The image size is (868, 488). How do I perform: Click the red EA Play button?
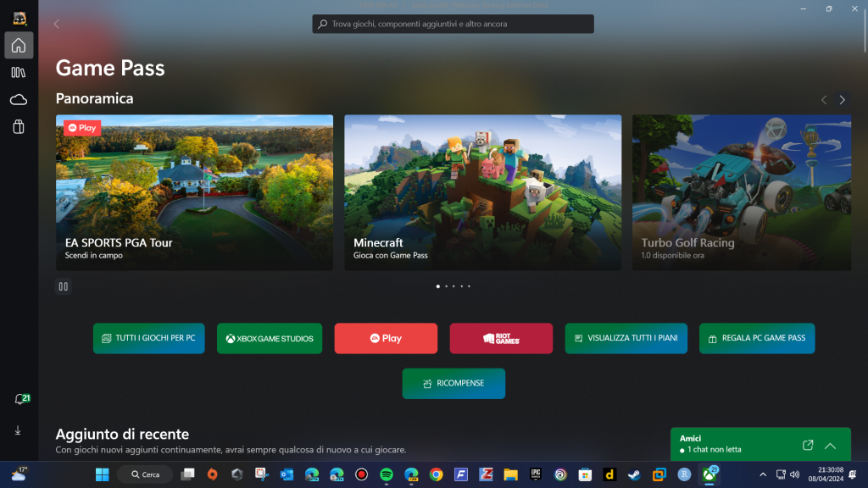click(x=386, y=338)
